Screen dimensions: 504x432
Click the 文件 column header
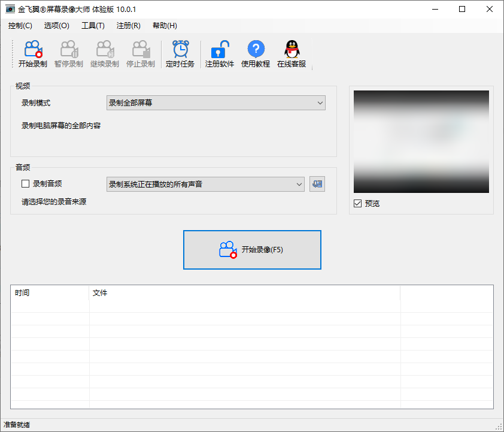point(245,293)
